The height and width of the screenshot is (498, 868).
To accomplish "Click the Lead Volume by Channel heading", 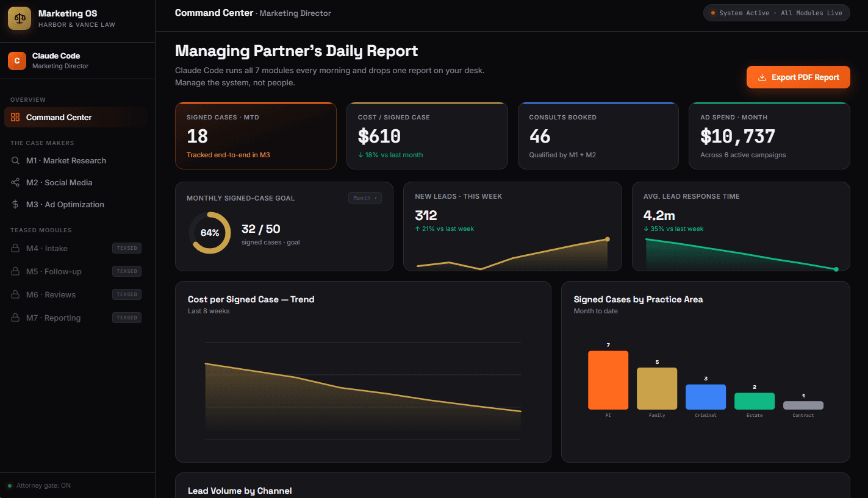I will [240, 491].
